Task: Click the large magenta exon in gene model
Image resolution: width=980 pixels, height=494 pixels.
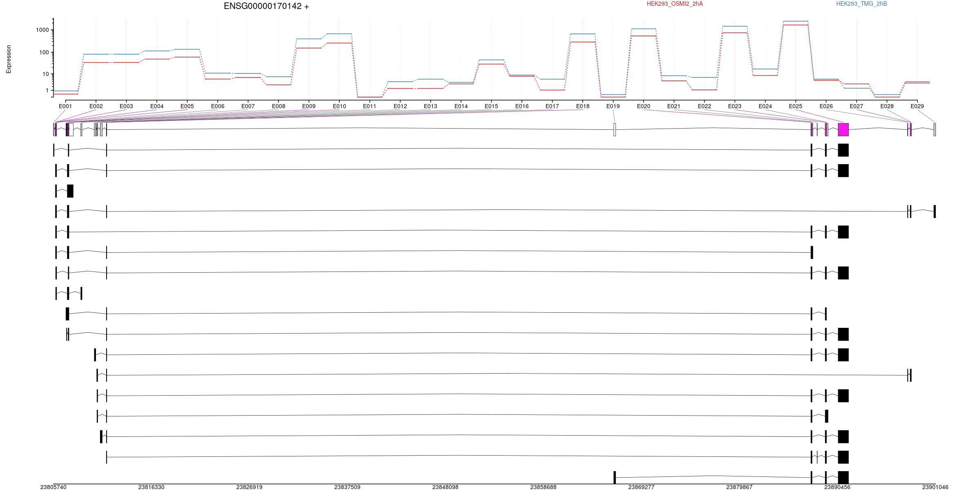Action: [x=843, y=129]
